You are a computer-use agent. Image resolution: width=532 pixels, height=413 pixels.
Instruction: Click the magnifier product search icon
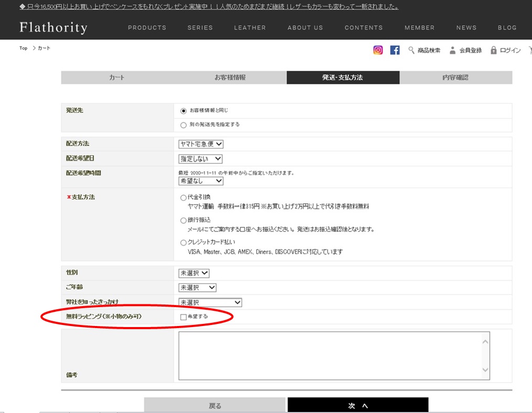coord(411,50)
